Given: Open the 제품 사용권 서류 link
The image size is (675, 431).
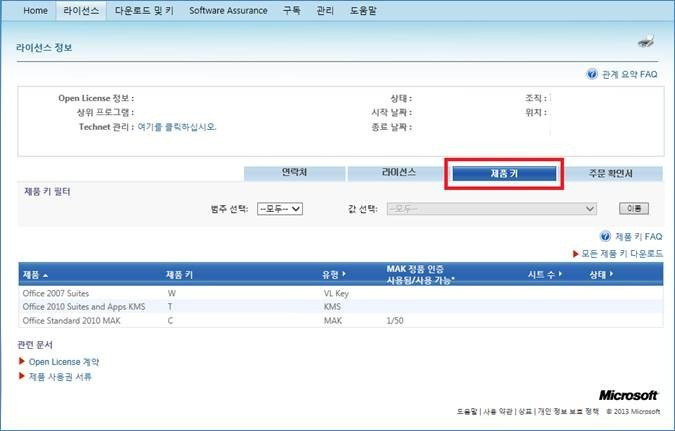Looking at the screenshot, I should 60,377.
